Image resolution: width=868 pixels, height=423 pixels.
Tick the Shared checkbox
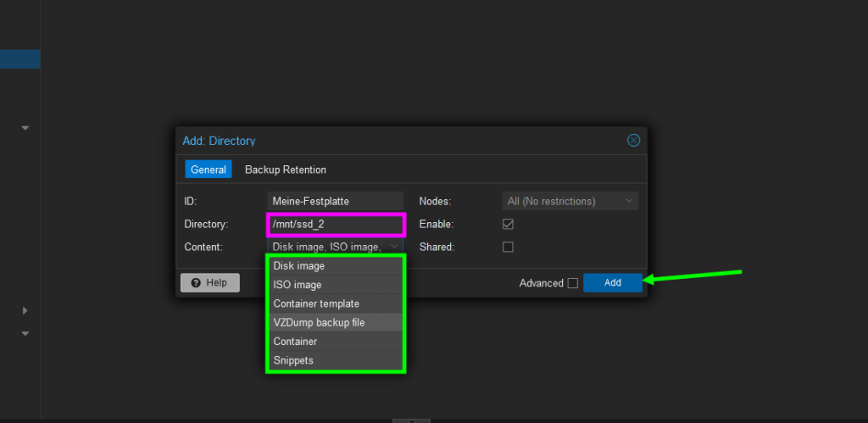(x=508, y=247)
